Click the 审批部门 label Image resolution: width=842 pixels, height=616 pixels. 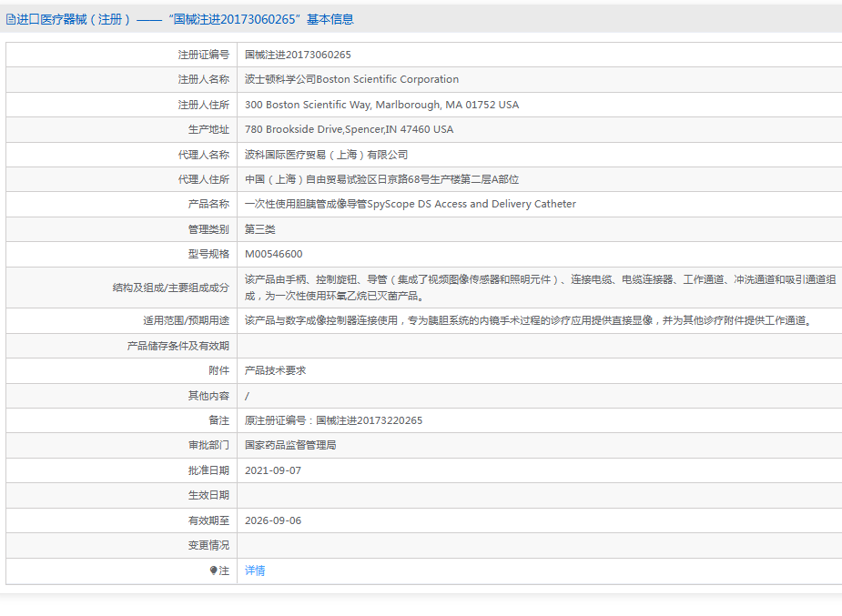pos(208,445)
